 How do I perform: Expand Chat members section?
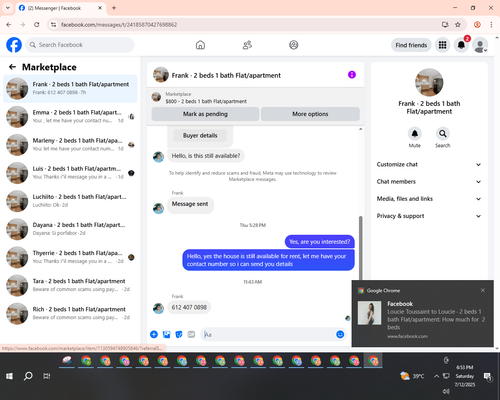pyautogui.click(x=429, y=182)
